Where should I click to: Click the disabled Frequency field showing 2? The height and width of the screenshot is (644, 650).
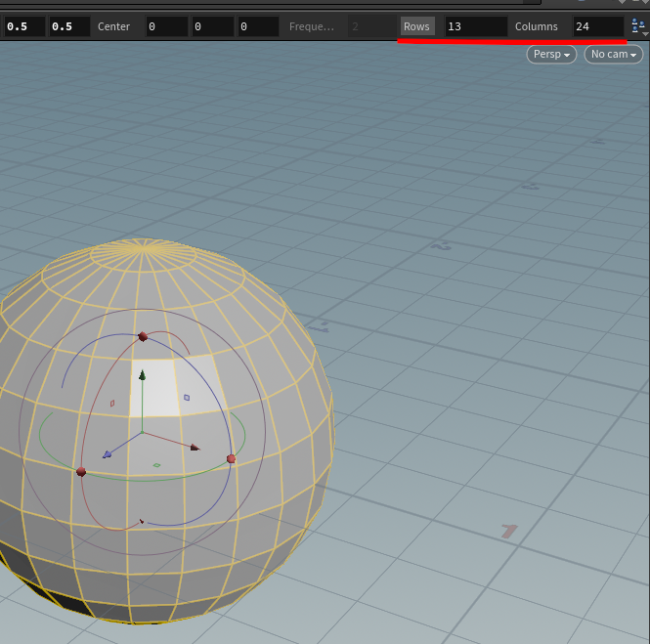click(371, 26)
